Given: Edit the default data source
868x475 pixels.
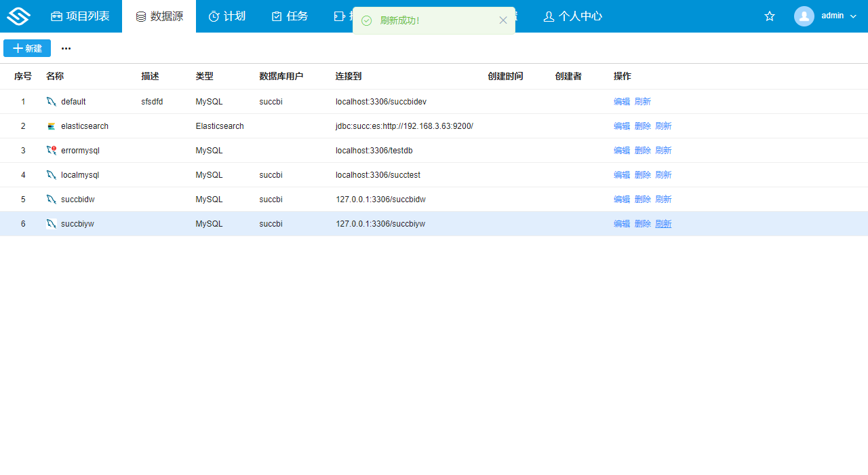Looking at the screenshot, I should point(622,102).
